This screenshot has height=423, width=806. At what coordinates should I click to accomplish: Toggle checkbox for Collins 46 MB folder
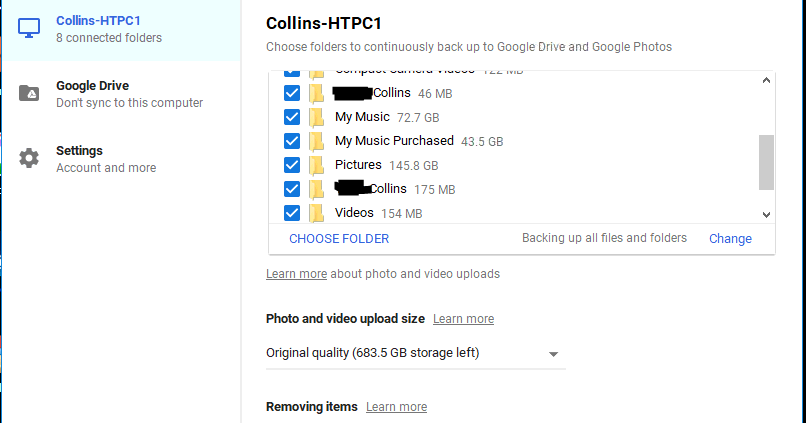[x=292, y=93]
